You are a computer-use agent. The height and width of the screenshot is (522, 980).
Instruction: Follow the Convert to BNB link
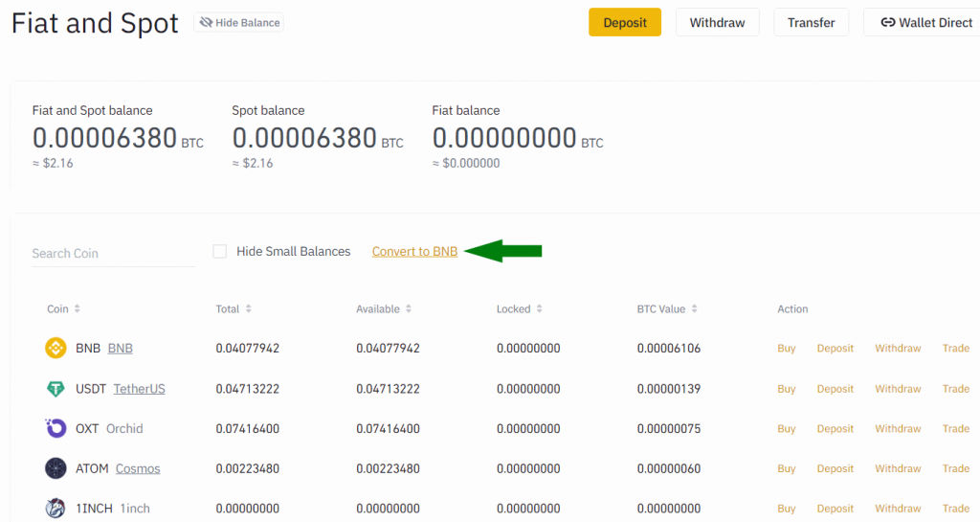(x=414, y=252)
